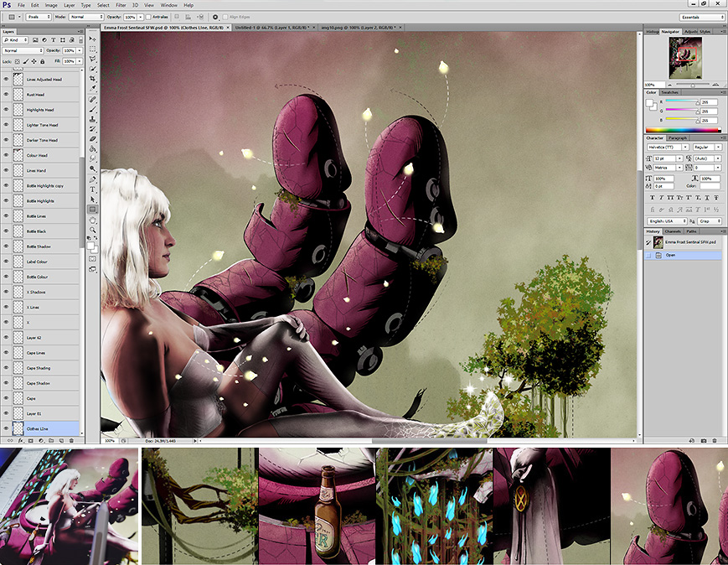Select the History Brush tool
728x565 pixels.
tap(92, 129)
